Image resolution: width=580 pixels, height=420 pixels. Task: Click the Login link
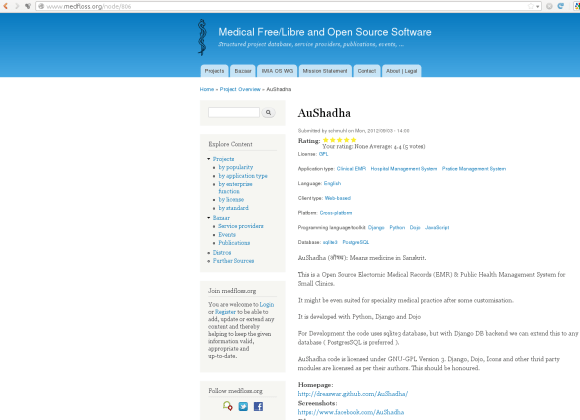[x=267, y=304]
